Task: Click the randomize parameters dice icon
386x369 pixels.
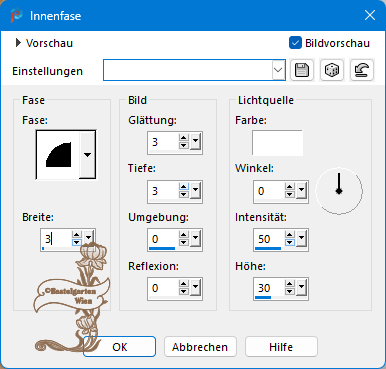Action: coord(332,70)
